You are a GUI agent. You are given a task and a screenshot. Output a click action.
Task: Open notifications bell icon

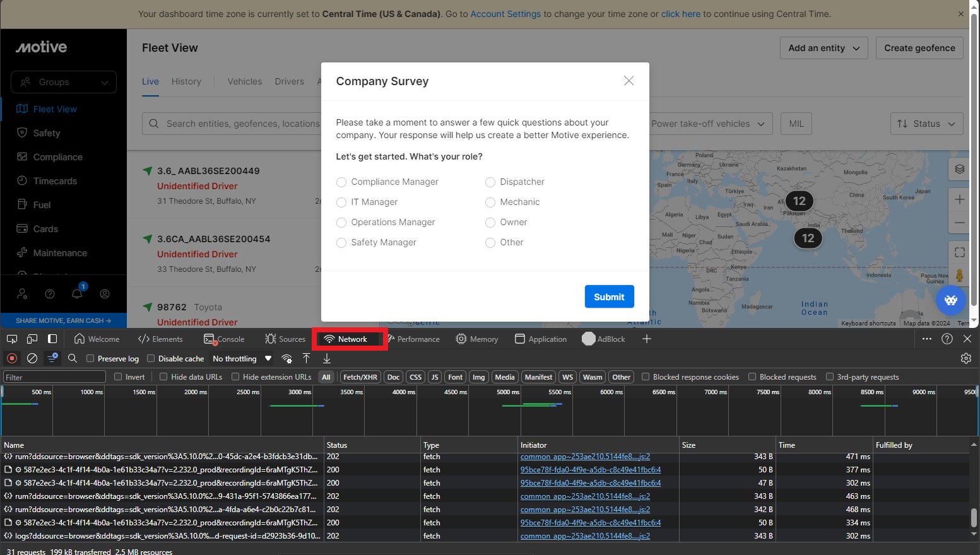pos(77,293)
